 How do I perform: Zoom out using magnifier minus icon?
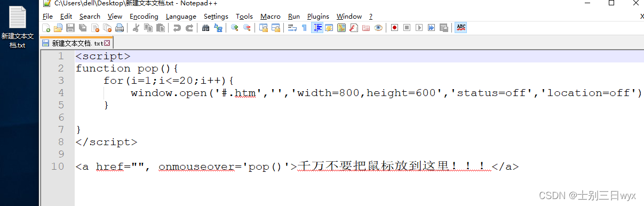point(247,28)
